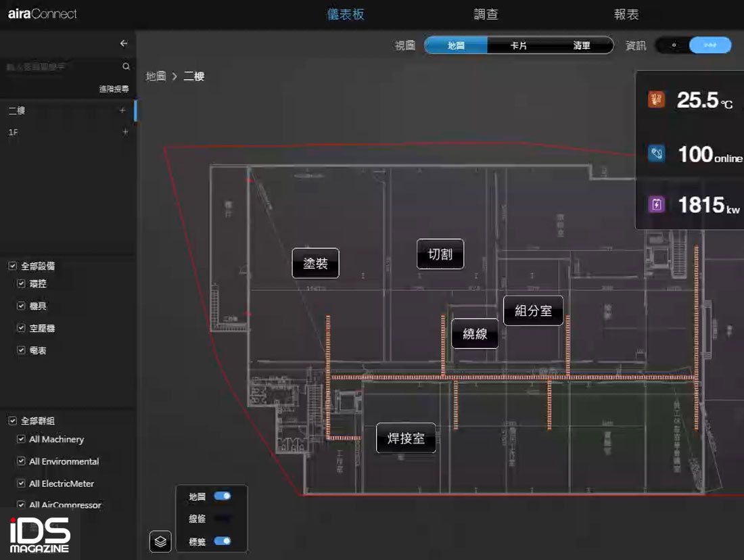Click the 組分室 area label on map
The width and height of the screenshot is (744, 560).
pyautogui.click(x=534, y=310)
